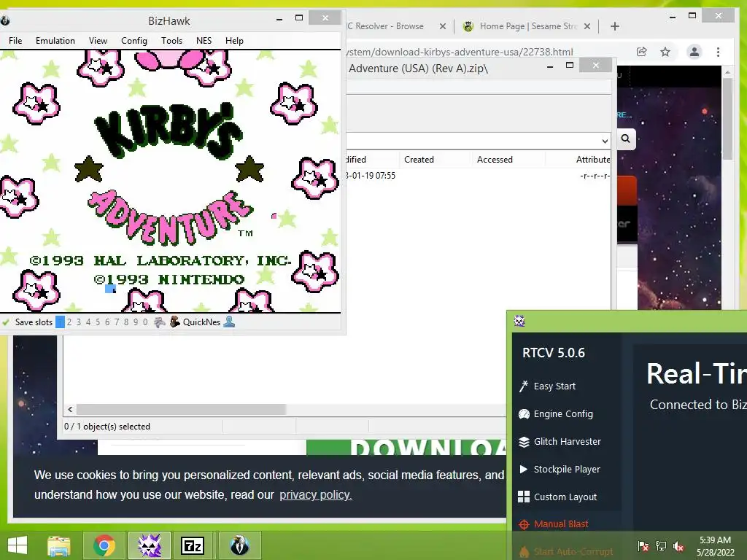Open Glitch Harvester in RTCV

568,441
